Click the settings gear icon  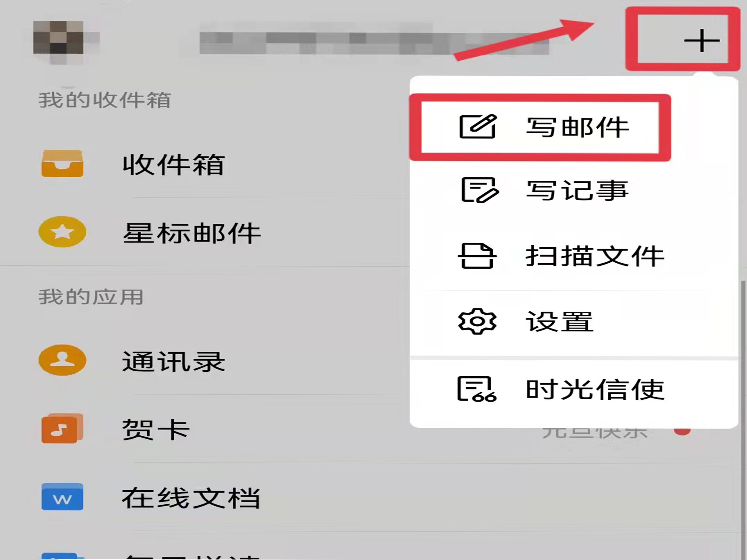pyautogui.click(x=477, y=321)
